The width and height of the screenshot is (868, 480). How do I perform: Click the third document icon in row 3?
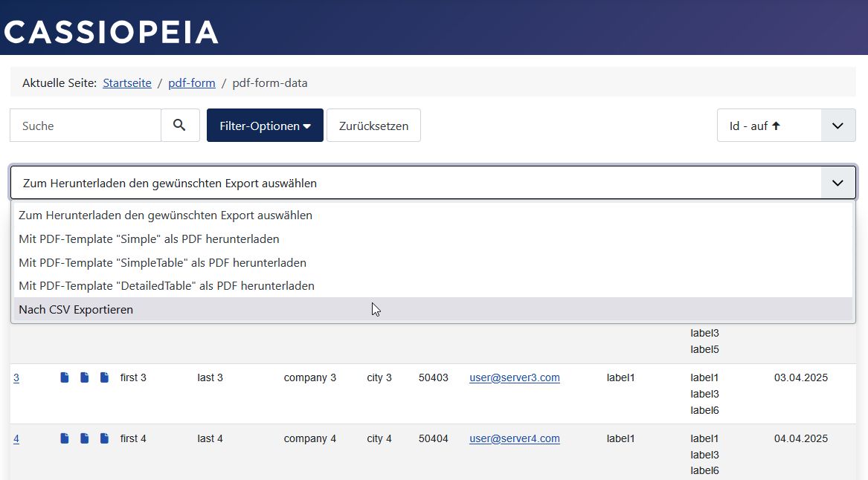104,377
